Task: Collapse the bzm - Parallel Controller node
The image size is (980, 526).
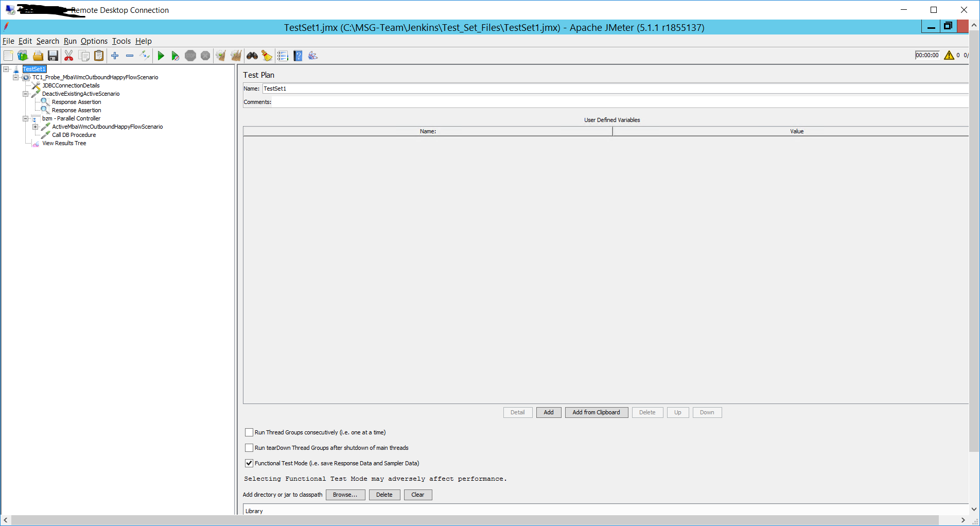Action: (25, 118)
